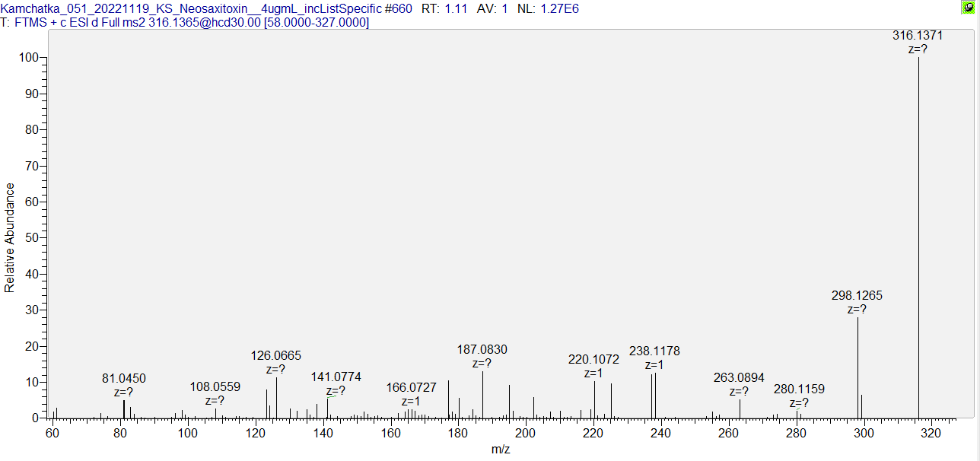The height and width of the screenshot is (461, 980).
Task: Click the 238.1178 peak label
Action: tap(654, 351)
